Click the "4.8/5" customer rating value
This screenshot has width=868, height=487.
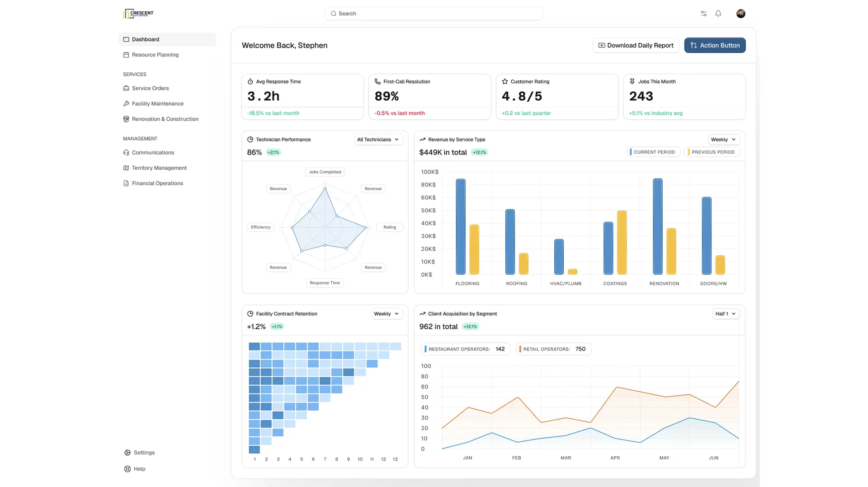[522, 96]
